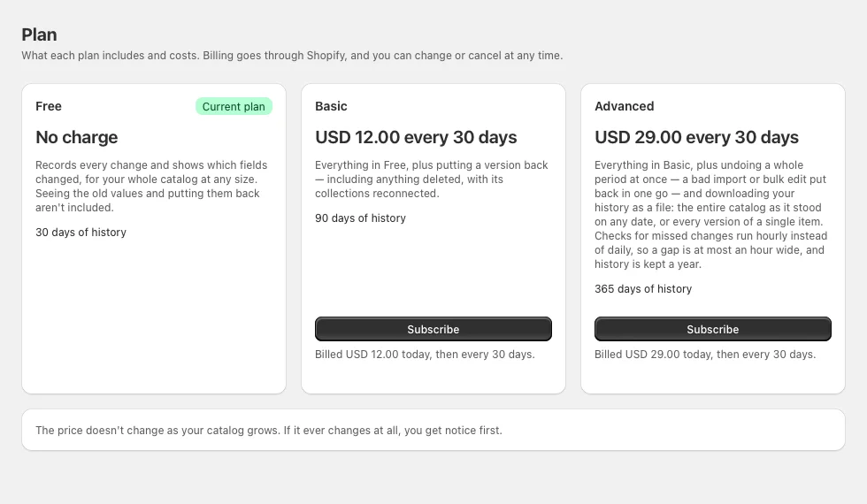Select the 30 days of history text
This screenshot has width=867, height=504.
tap(81, 232)
